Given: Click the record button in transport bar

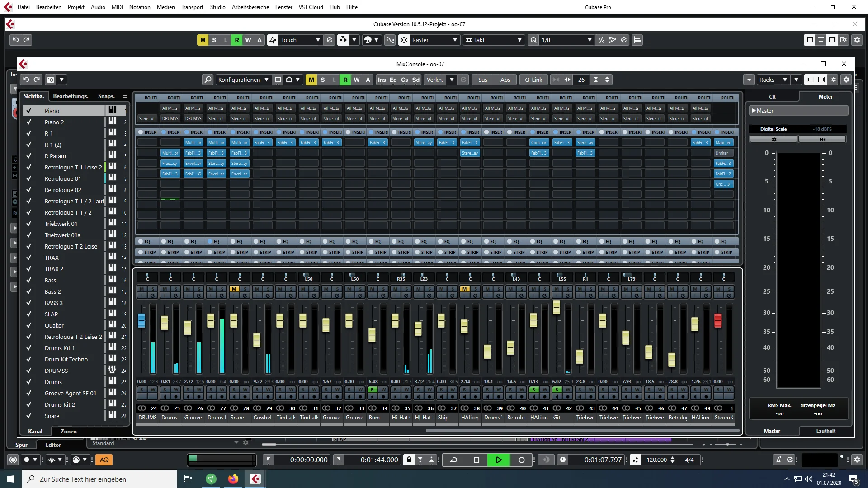Looking at the screenshot, I should coord(521,460).
